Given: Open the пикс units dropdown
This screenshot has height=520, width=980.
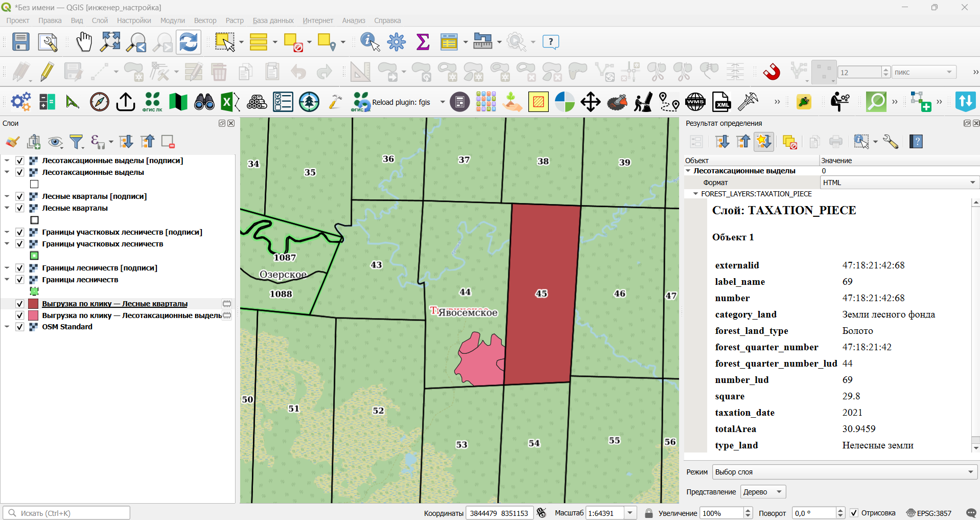Looking at the screenshot, I should (924, 72).
